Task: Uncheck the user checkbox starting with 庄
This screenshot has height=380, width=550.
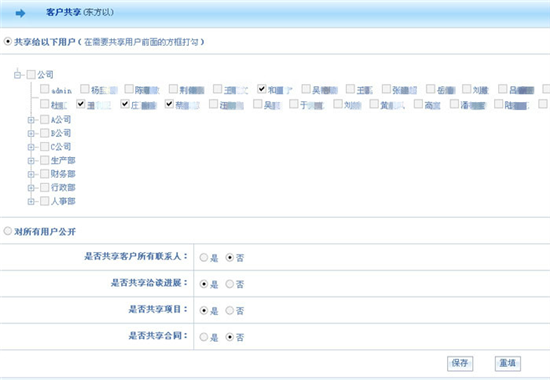Action: (125, 104)
